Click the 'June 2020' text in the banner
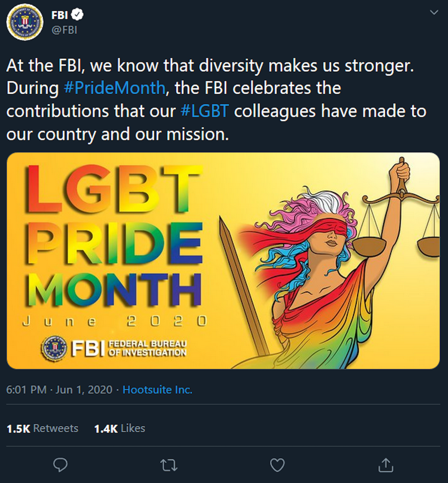Screen dimensions: 448x483 114,321
